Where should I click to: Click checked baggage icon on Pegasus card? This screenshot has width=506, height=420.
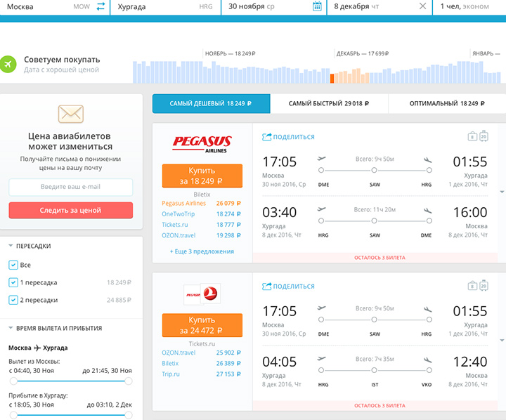point(484,136)
